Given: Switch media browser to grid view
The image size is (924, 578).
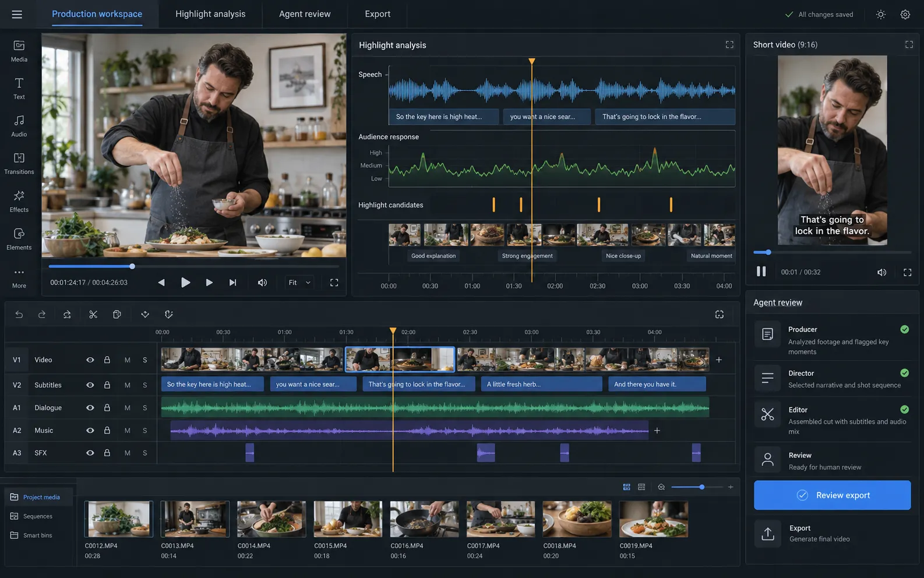Looking at the screenshot, I should coord(627,487).
